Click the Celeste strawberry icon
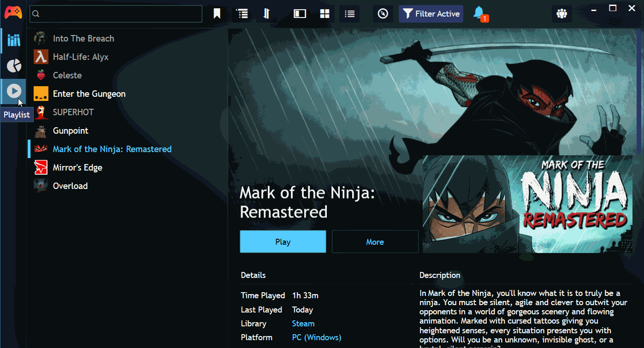644x348 pixels. (41, 75)
